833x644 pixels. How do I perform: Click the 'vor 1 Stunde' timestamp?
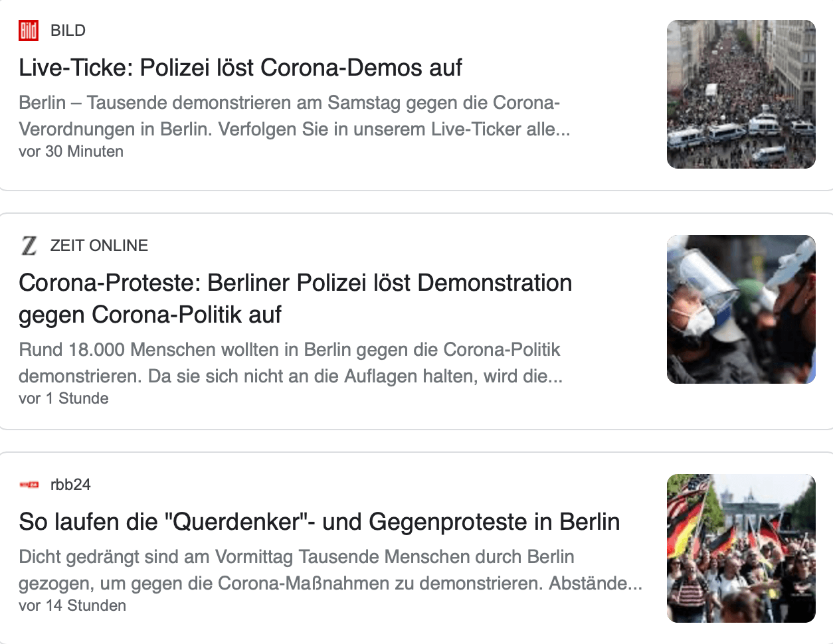(x=64, y=398)
